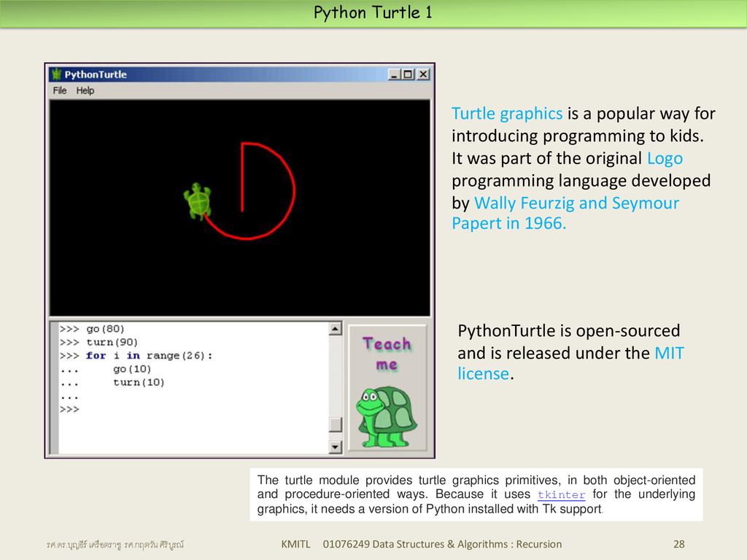Screen dimensions: 747x560
Task: Open the MIT license link
Action: point(570,363)
